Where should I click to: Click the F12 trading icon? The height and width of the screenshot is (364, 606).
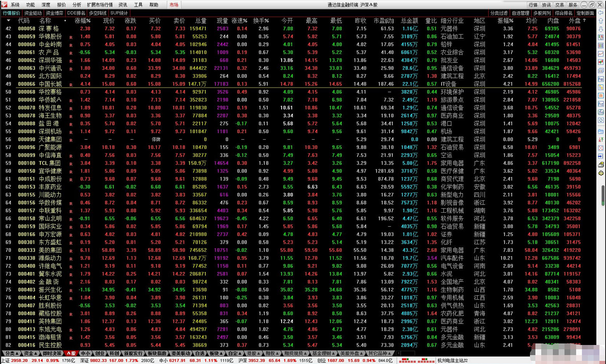click(601, 104)
